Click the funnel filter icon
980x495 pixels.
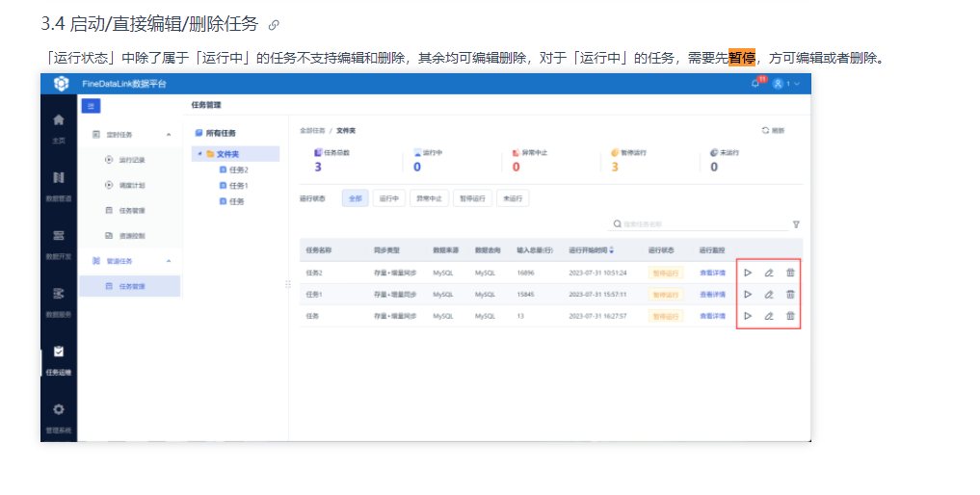(796, 224)
